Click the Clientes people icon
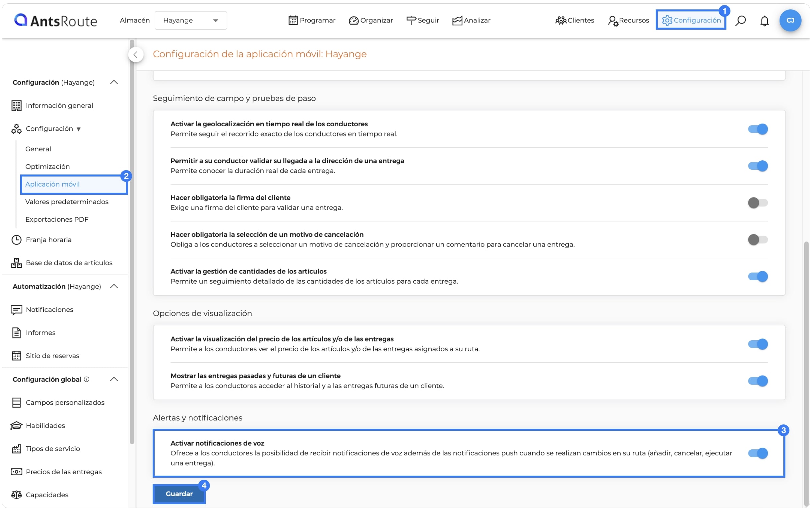Screen dimensions: 812x511 pyautogui.click(x=560, y=21)
